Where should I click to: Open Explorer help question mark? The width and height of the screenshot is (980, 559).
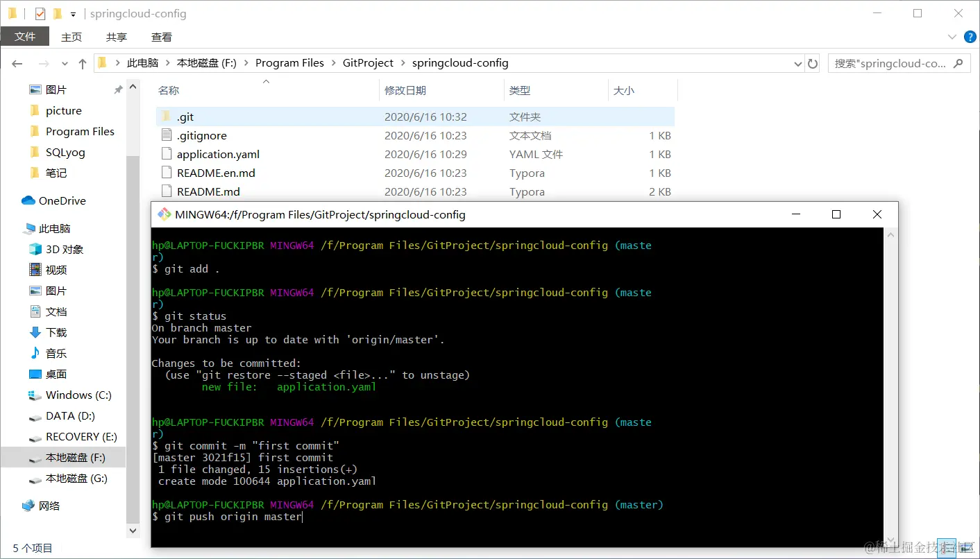click(x=970, y=37)
